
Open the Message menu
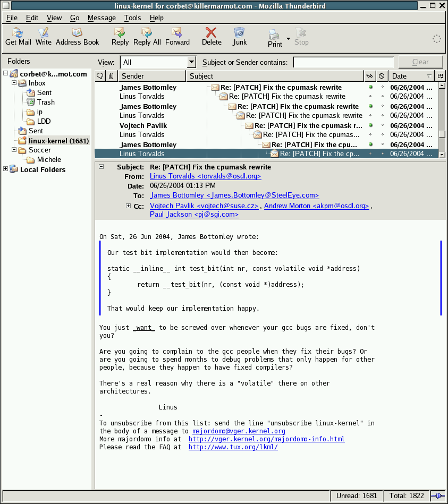click(x=101, y=18)
